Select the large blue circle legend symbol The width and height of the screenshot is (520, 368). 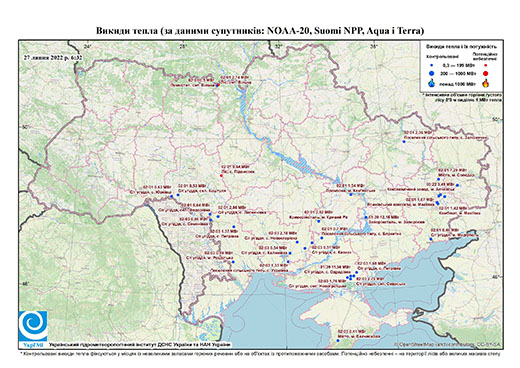click(x=432, y=73)
